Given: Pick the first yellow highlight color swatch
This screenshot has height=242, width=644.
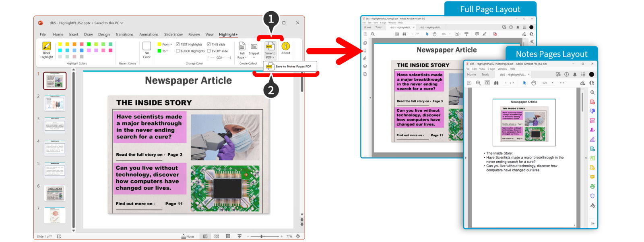Looking at the screenshot, I should pyautogui.click(x=60, y=44).
